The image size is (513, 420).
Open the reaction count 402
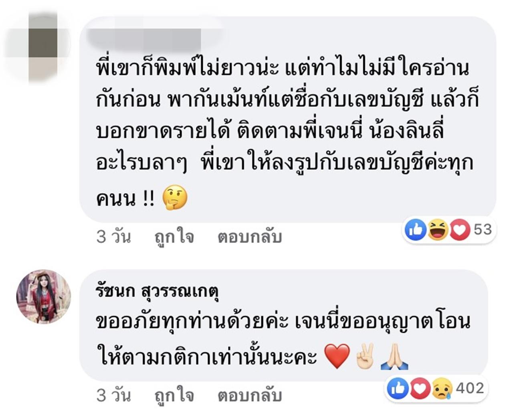470,388
